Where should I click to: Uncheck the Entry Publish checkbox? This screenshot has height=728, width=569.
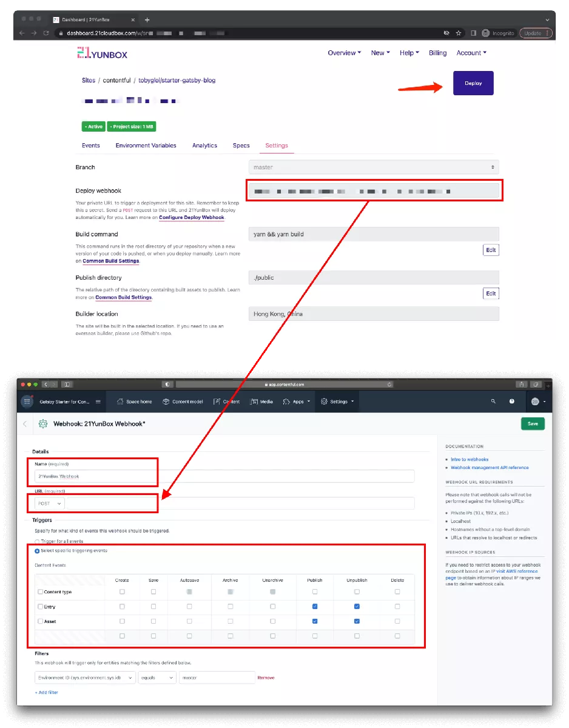(x=314, y=606)
